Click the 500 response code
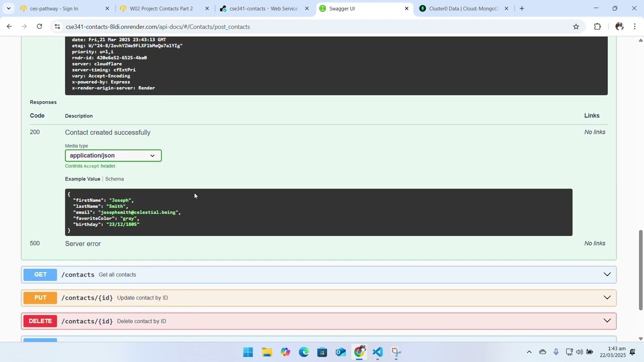Viewport: 644px width, 362px height. tap(35, 243)
